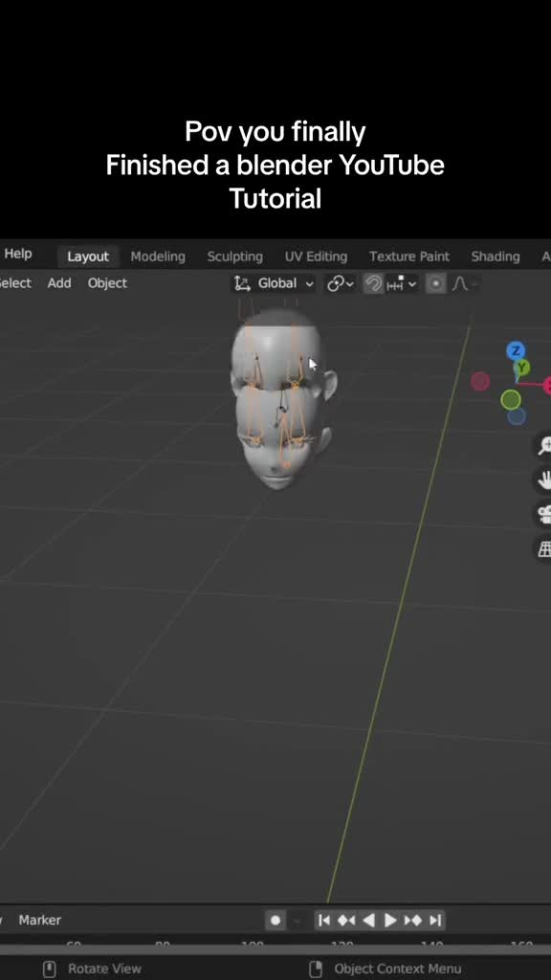
Task: Open the UV Editing workspace tab
Action: (x=316, y=256)
